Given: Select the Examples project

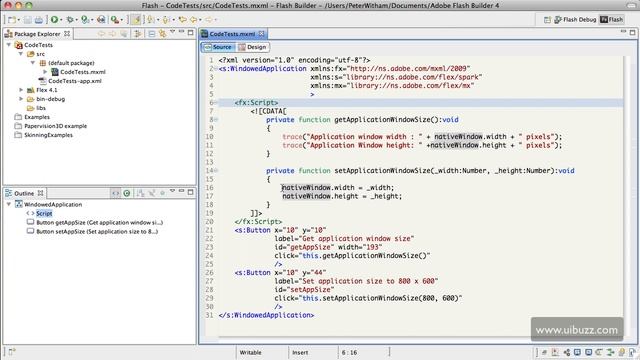Looking at the screenshot, I should coord(32,117).
